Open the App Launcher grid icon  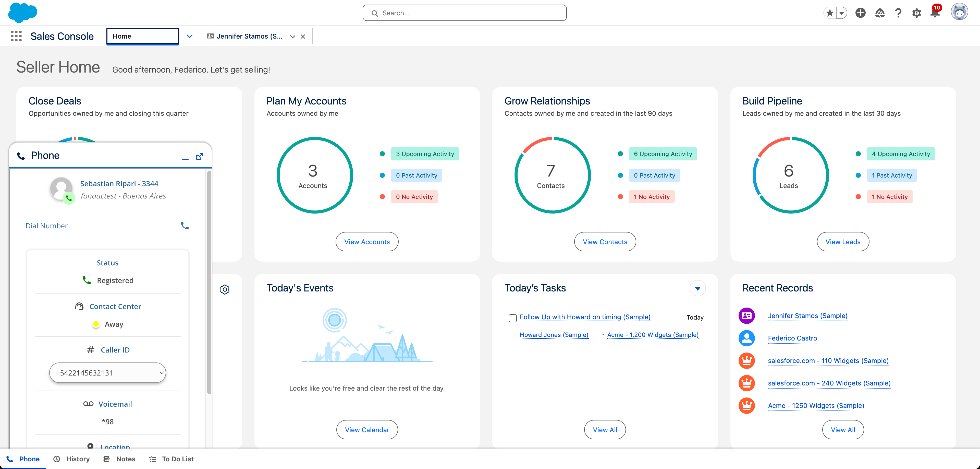16,36
